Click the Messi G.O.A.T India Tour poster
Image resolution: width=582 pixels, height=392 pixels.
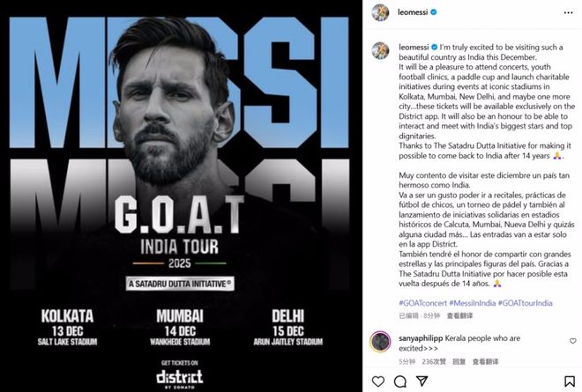click(x=183, y=196)
